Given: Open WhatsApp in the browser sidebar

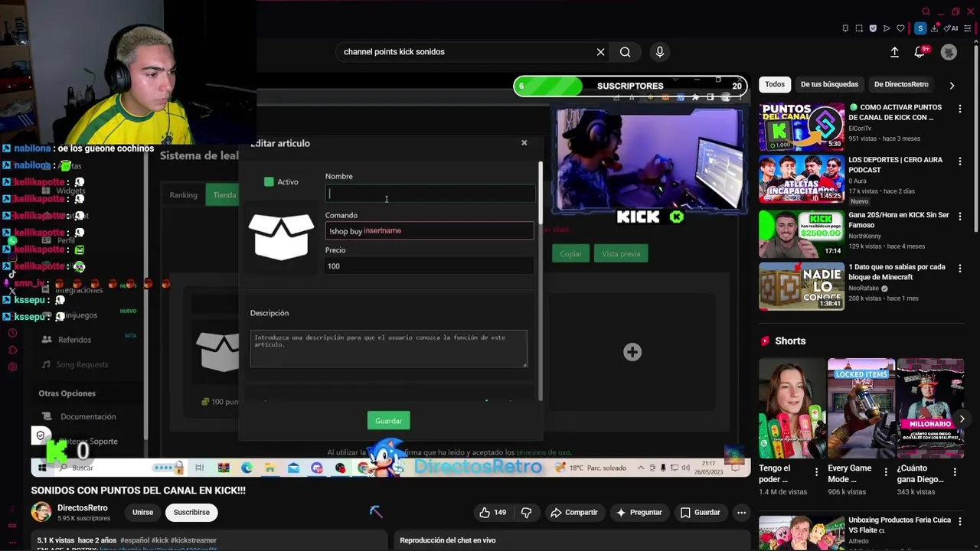Looking at the screenshot, I should tap(12, 241).
